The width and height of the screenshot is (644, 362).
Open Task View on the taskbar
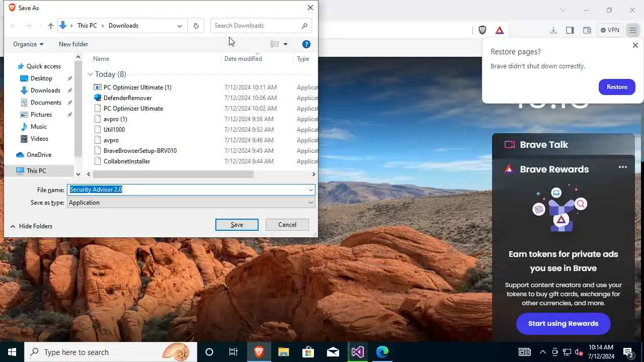pyautogui.click(x=233, y=352)
